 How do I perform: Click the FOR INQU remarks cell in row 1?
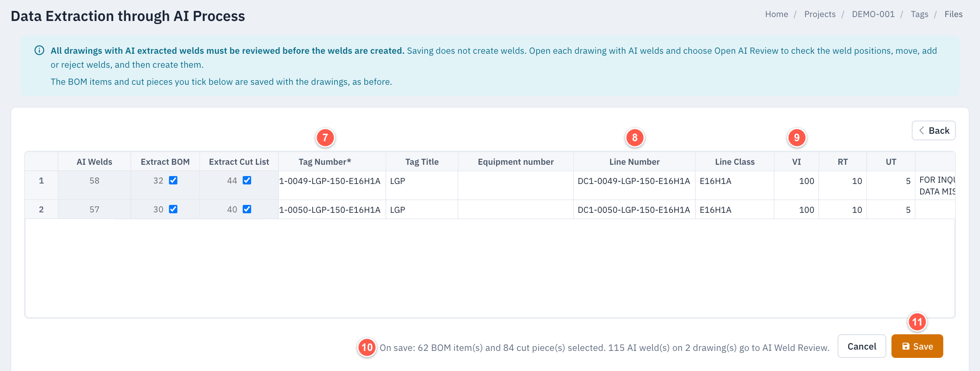tap(935, 185)
